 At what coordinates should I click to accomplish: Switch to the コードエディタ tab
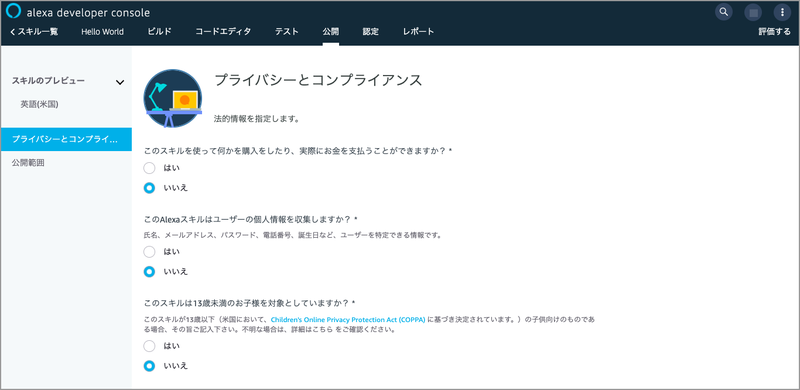coord(223,32)
